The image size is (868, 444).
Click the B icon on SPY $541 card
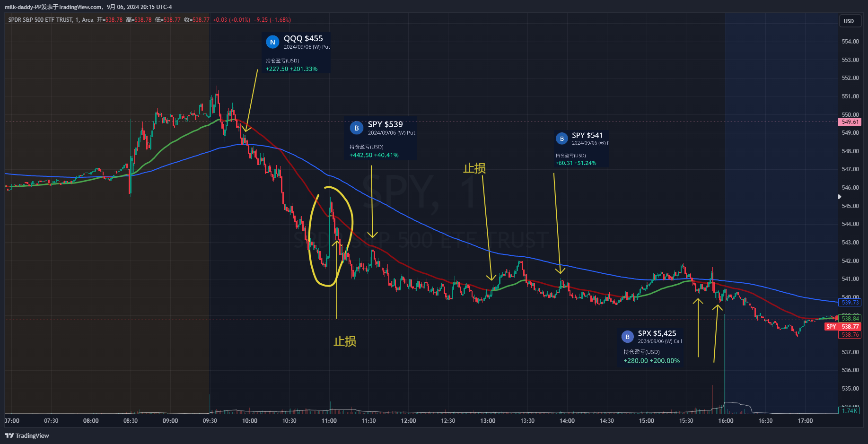click(561, 139)
